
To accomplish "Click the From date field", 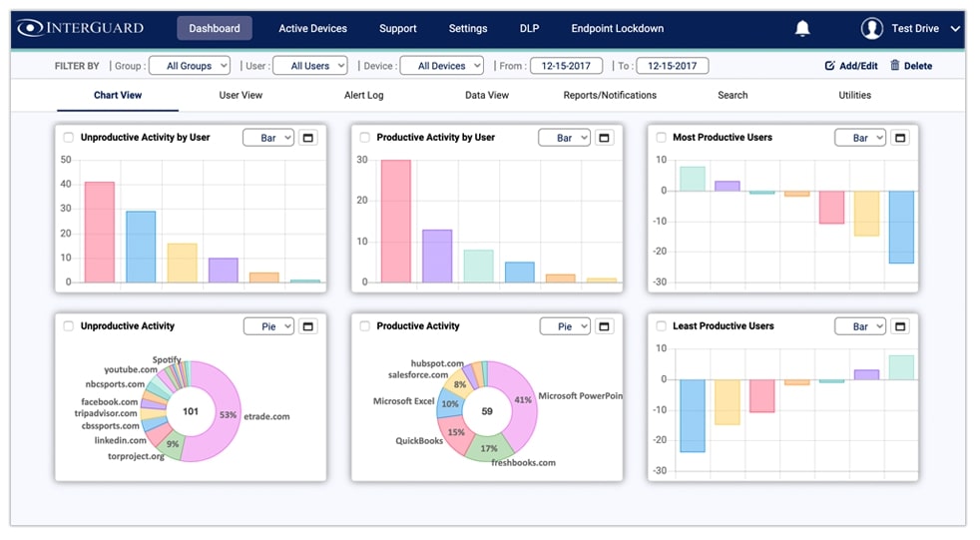I will point(566,66).
